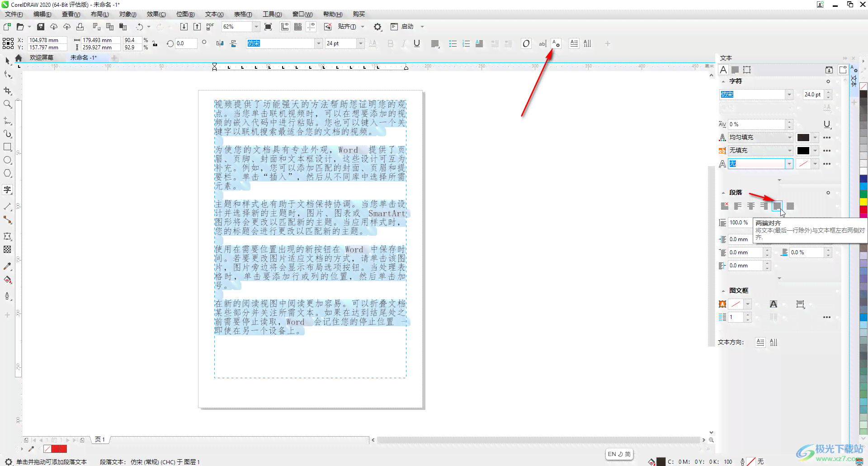Select the Crop tool
The height and width of the screenshot is (466, 868).
point(8,90)
